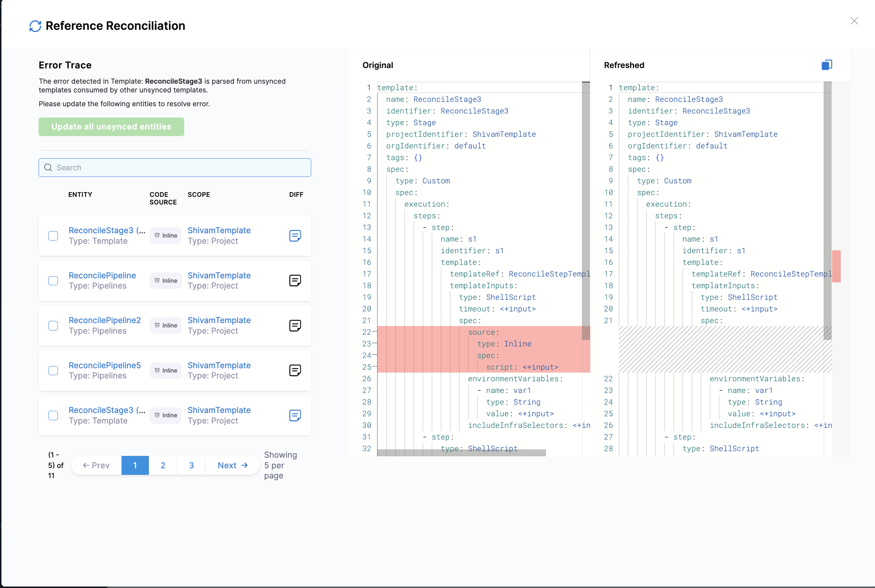Click the Reference Reconciliation refresh icon
The image size is (875, 588).
click(x=35, y=26)
